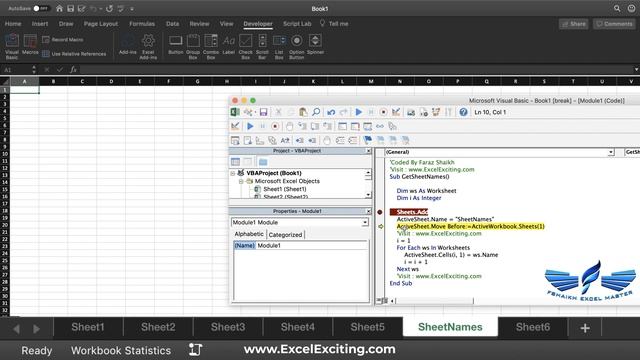Open the Add-ins ribbon icon
The image size is (640, 360).
(127, 44)
